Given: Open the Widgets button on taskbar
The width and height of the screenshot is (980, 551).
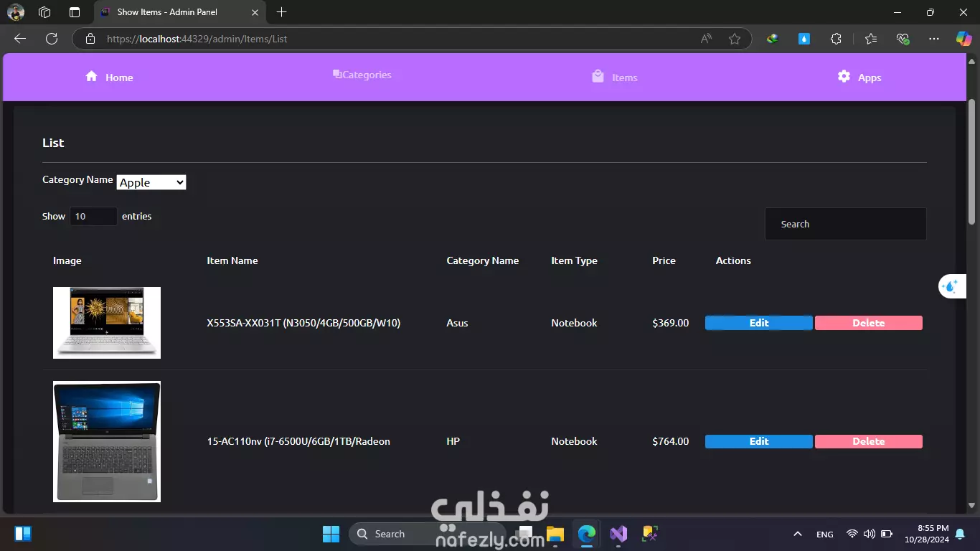Looking at the screenshot, I should coord(23,534).
